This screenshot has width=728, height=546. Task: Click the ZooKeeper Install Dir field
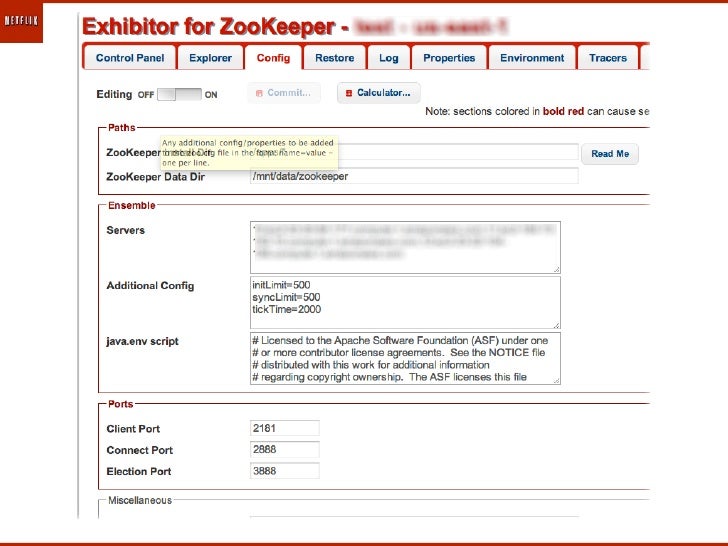click(x=414, y=152)
